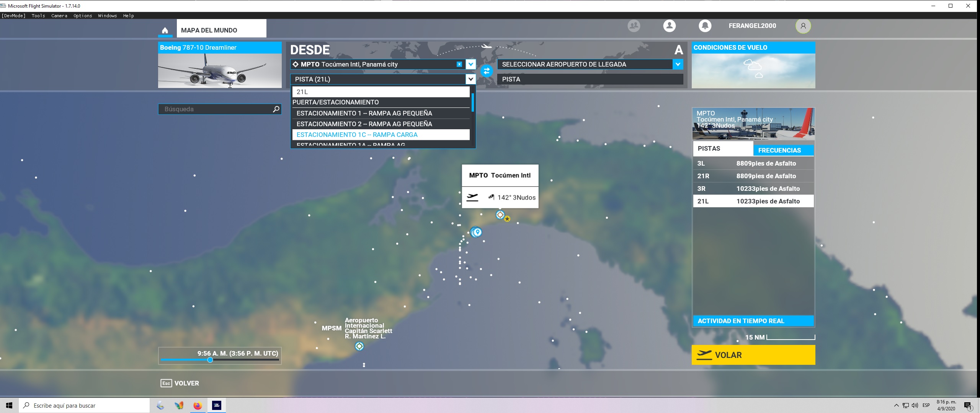Go to the home screen icon
The image size is (980, 413).
(x=165, y=30)
